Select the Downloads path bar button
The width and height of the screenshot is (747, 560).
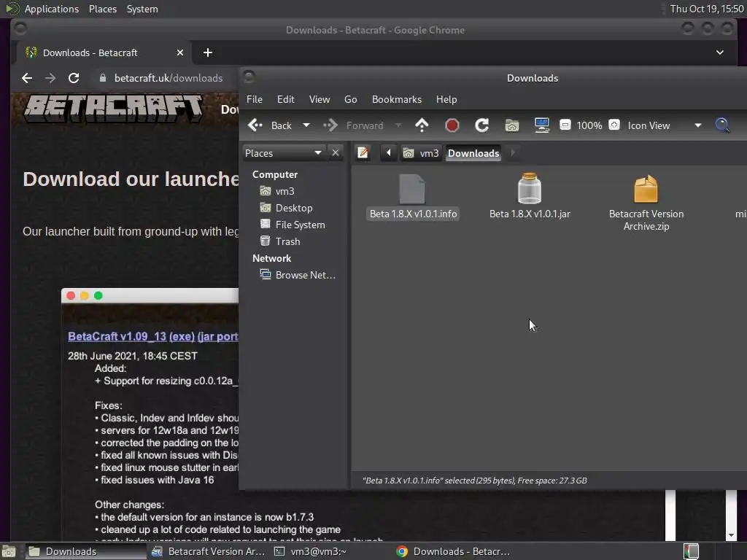[473, 153]
